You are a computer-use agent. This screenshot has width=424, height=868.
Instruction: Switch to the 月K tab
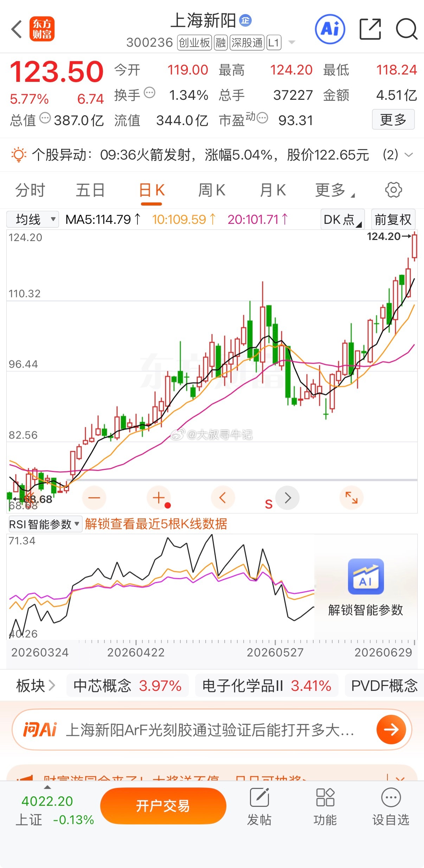tap(272, 190)
